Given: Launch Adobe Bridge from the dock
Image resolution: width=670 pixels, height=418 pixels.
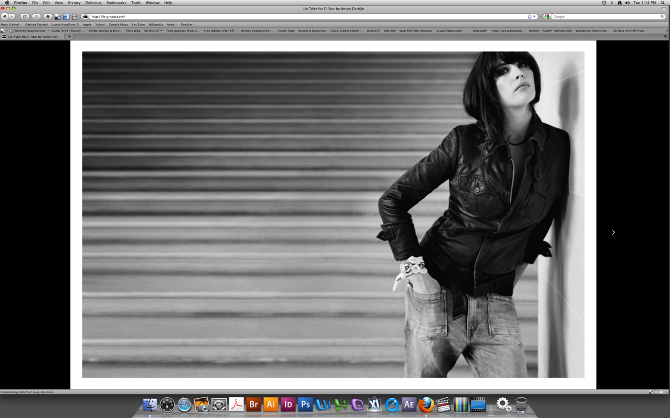Looking at the screenshot, I should pyautogui.click(x=253, y=404).
